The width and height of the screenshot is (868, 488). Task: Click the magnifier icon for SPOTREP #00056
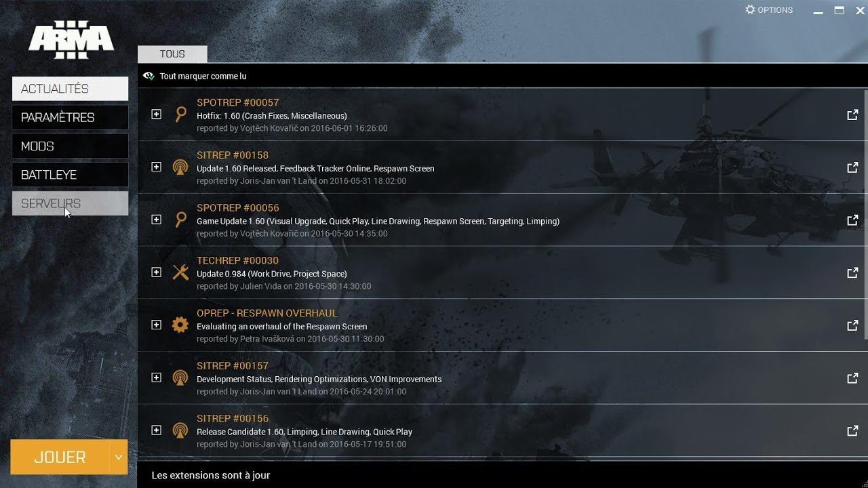pyautogui.click(x=180, y=220)
